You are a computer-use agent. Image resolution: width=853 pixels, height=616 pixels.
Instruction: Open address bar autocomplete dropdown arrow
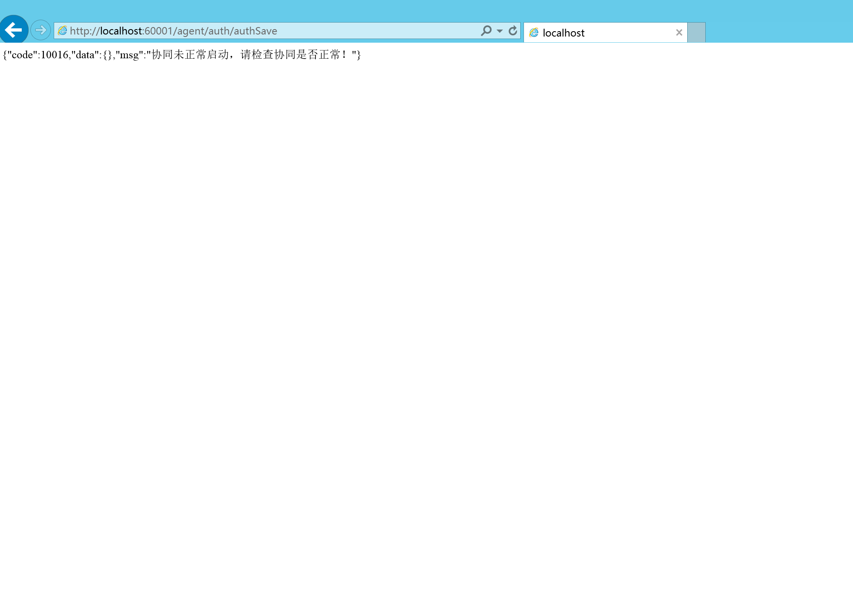coord(499,31)
